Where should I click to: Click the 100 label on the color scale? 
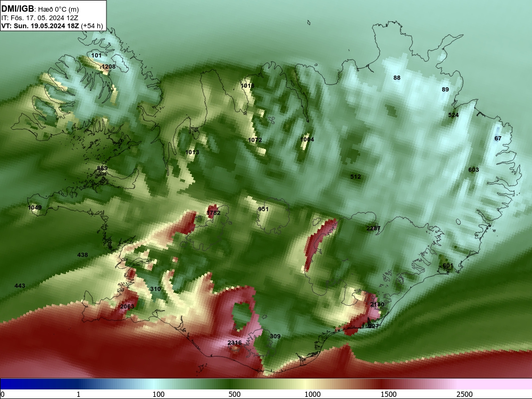pyautogui.click(x=159, y=394)
